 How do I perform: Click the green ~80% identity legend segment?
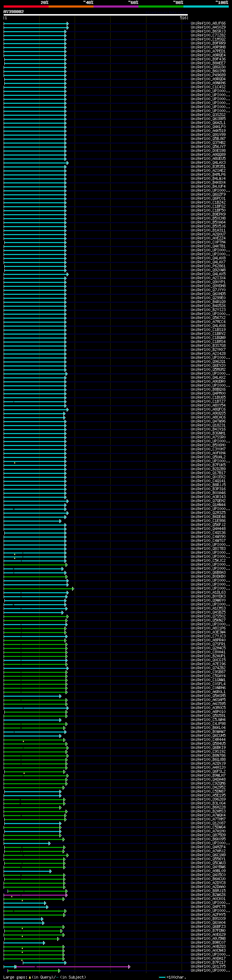[x=161, y=7]
